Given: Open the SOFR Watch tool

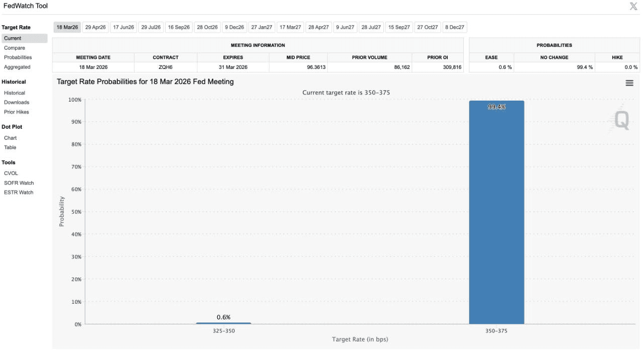Looking at the screenshot, I should point(19,183).
